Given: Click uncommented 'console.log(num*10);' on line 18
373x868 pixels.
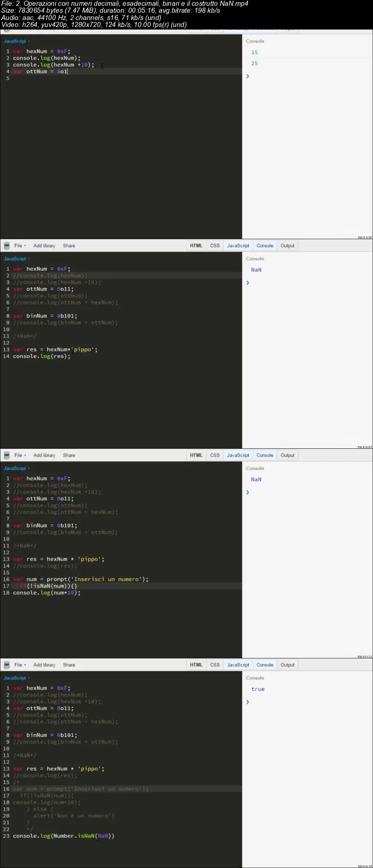Looking at the screenshot, I should tap(47, 593).
